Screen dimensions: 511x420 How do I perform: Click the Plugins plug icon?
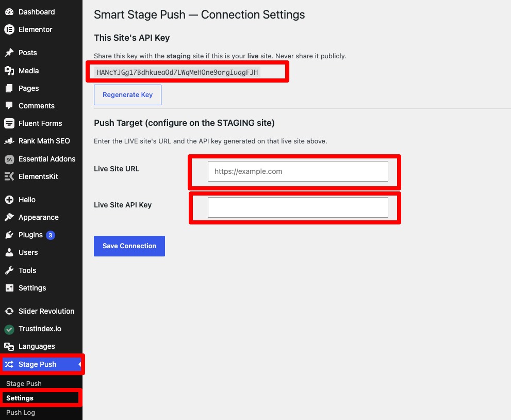click(9, 235)
